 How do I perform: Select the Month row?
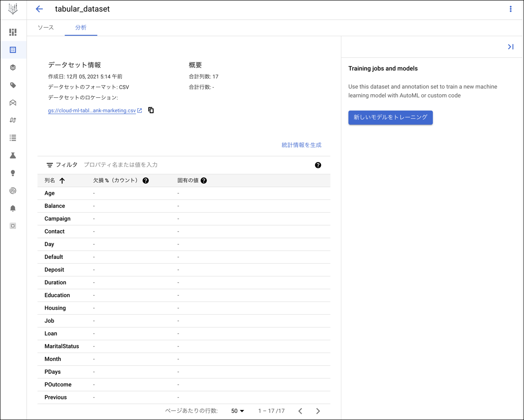(184, 359)
